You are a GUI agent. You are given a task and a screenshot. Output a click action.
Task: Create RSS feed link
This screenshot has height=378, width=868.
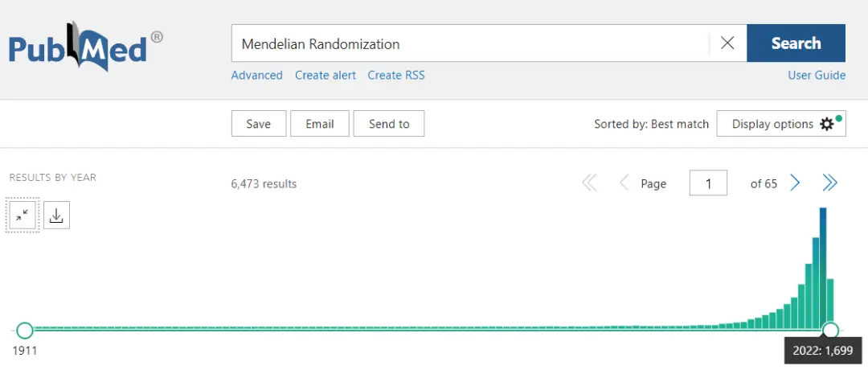(x=396, y=76)
